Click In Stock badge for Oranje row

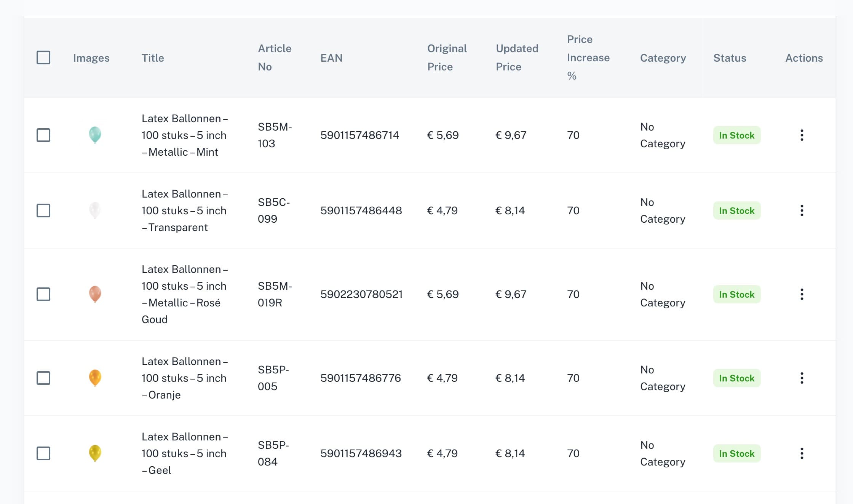tap(736, 378)
